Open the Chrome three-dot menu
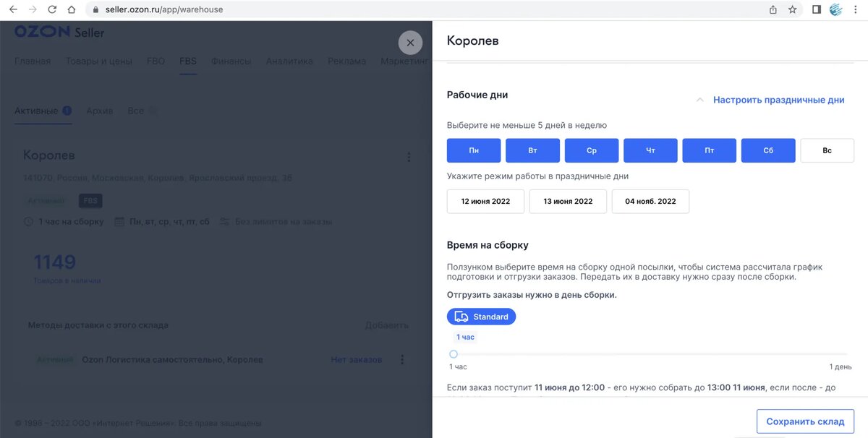The width and height of the screenshot is (868, 438). point(857,9)
